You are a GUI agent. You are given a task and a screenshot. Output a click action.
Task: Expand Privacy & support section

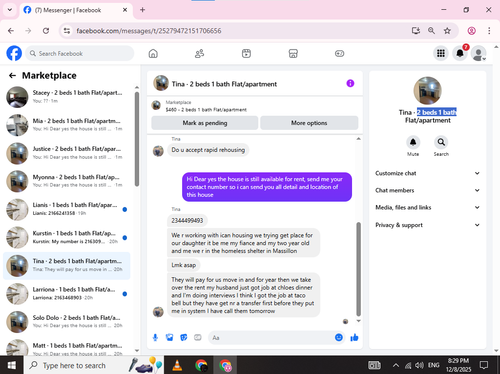coord(428,225)
